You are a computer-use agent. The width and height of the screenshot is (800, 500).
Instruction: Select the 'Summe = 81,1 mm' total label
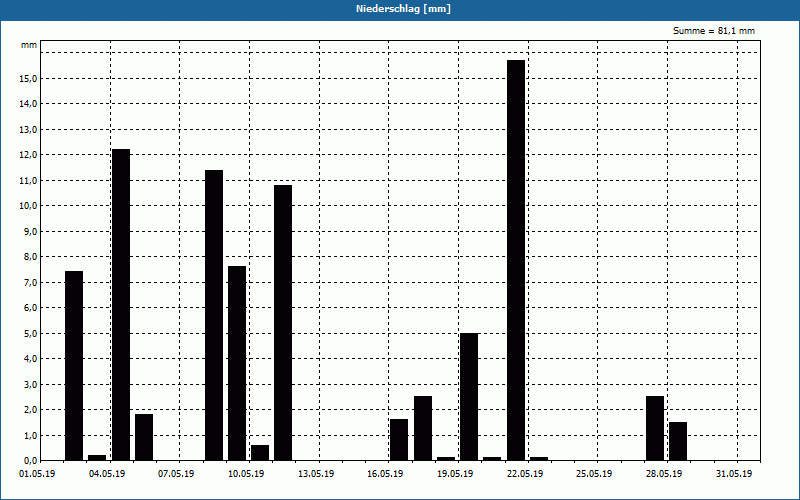pyautogui.click(x=714, y=31)
